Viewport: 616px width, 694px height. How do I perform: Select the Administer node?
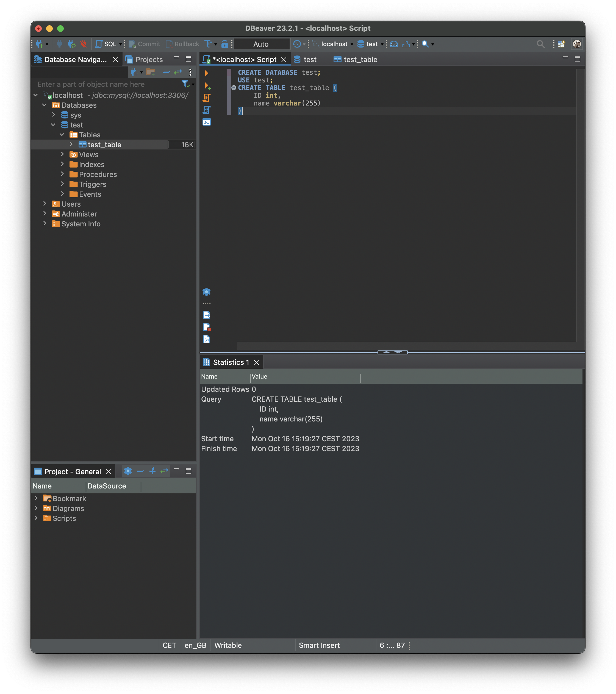[x=74, y=214]
